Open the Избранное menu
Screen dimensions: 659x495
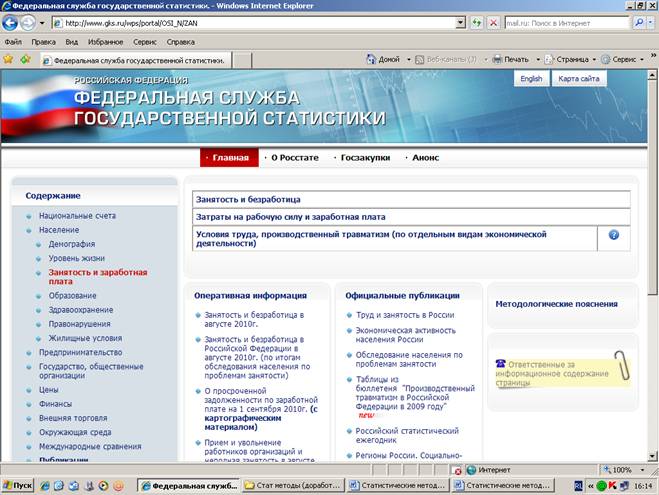(x=107, y=42)
